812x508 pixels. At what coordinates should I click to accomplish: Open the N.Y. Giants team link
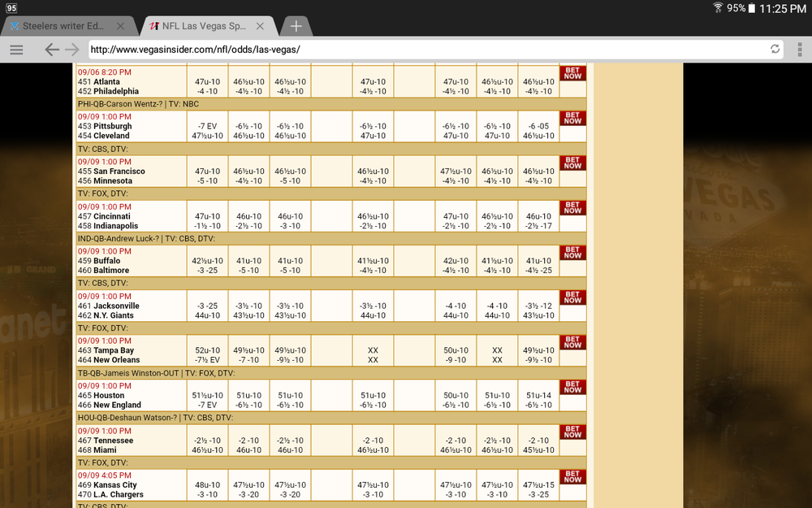coord(114,315)
